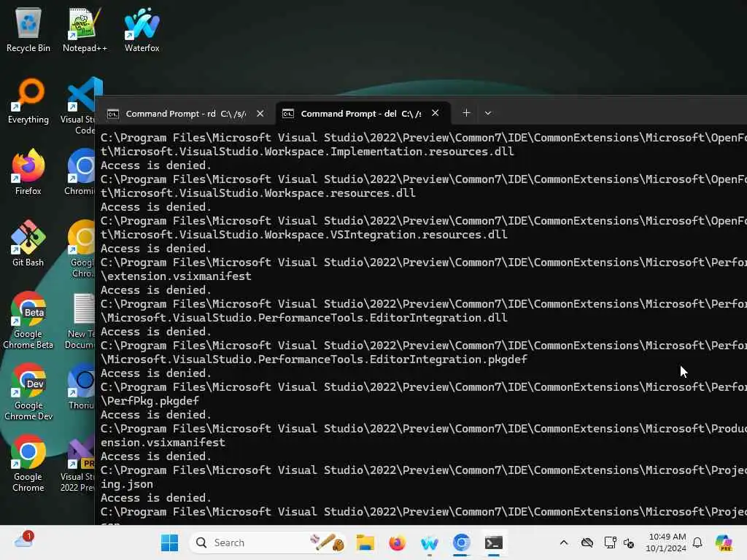The width and height of the screenshot is (747, 560).
Task: Open Everything search desktop shortcut
Action: pyautogui.click(x=28, y=101)
